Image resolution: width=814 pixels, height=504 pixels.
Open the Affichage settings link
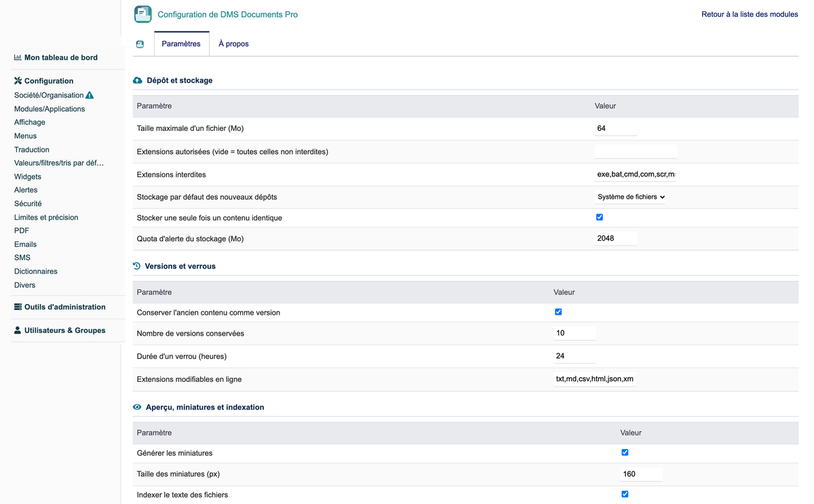(x=30, y=122)
